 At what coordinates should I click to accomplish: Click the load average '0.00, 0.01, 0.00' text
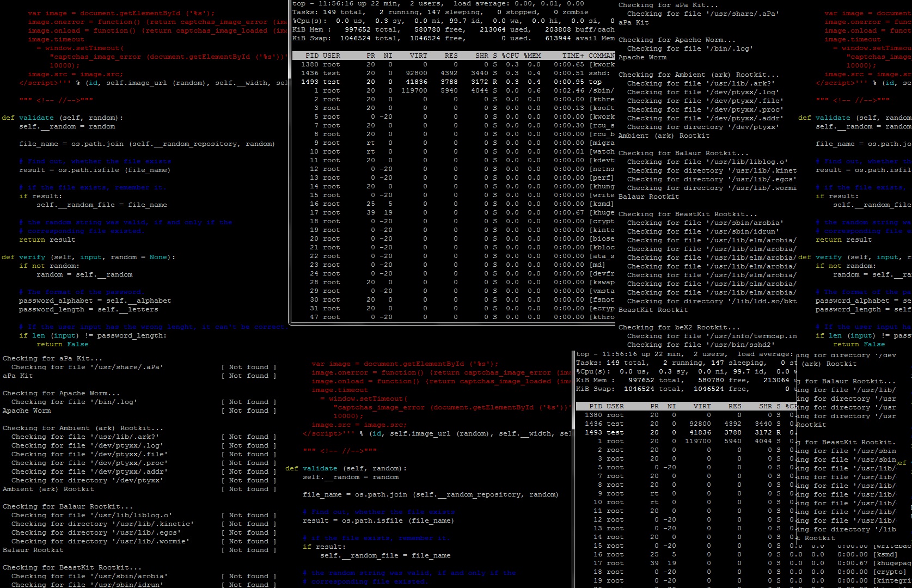(x=549, y=3)
